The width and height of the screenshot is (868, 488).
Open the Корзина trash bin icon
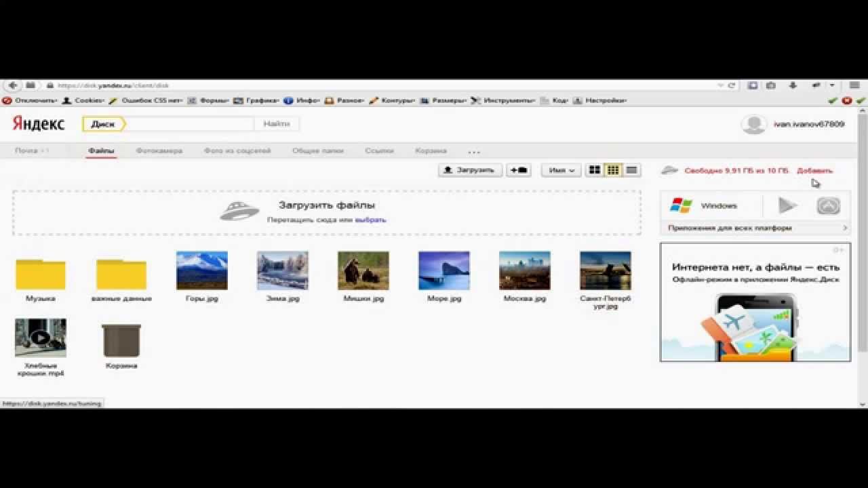(x=121, y=340)
